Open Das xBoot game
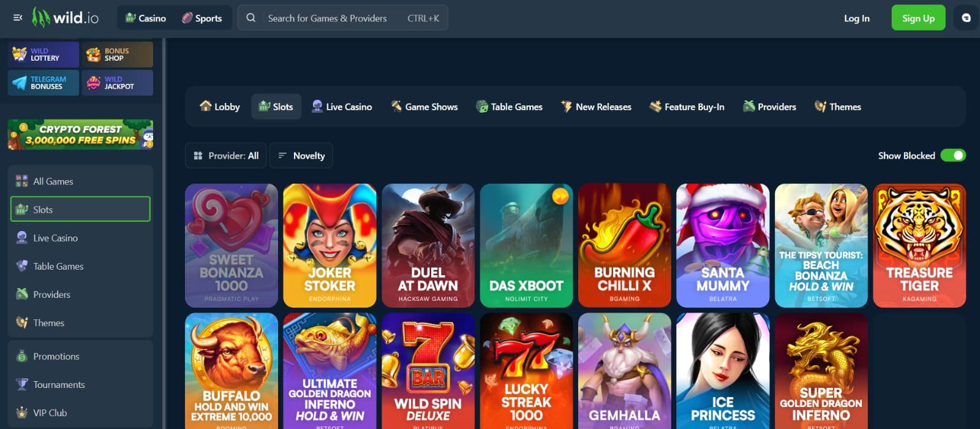The width and height of the screenshot is (980, 429). click(526, 245)
